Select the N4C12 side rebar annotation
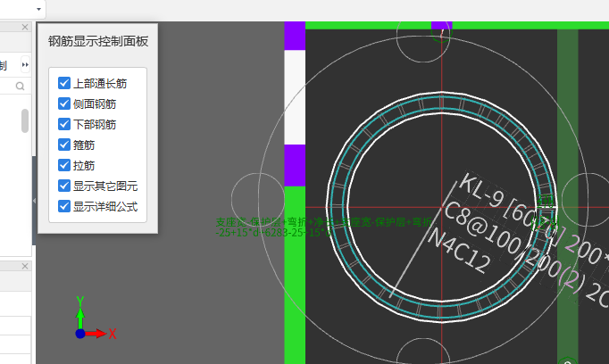Image resolution: width=609 pixels, height=364 pixels. coord(460,251)
